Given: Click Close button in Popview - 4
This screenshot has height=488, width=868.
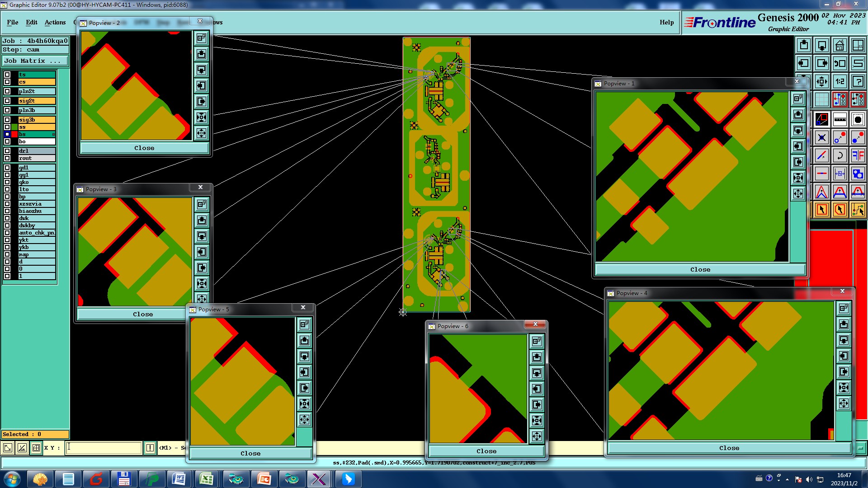Looking at the screenshot, I should (x=729, y=448).
